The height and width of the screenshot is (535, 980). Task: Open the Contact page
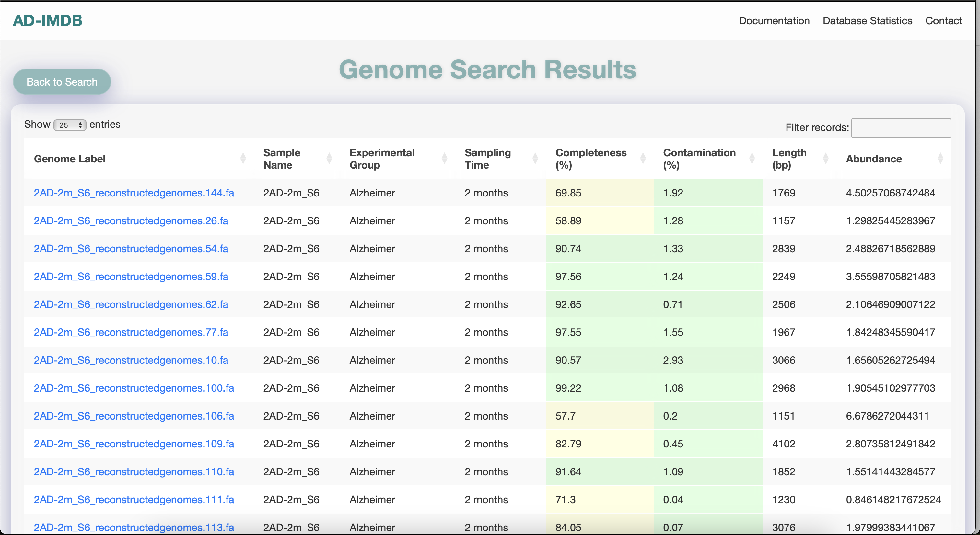[943, 20]
